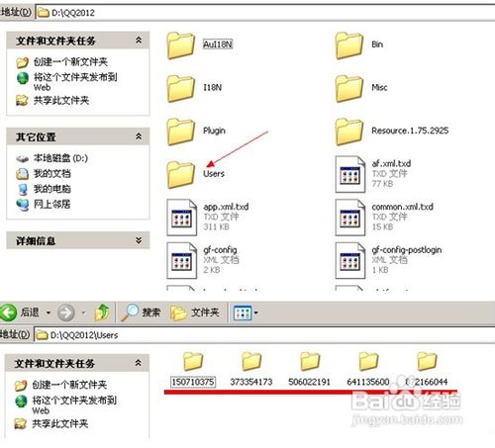Viewport: 495px width, 448px height.
Task: Click the D:\QQ2012\Users address field
Action: (x=264, y=335)
